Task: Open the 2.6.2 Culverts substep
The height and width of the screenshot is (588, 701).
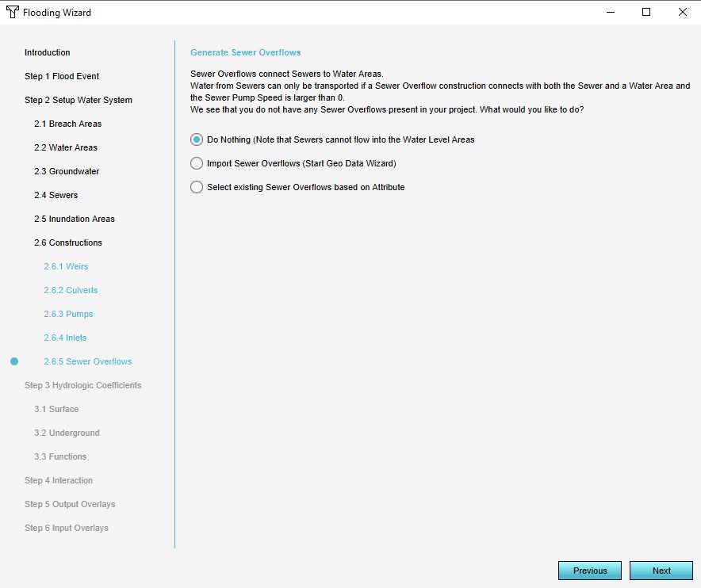Action: pos(71,290)
